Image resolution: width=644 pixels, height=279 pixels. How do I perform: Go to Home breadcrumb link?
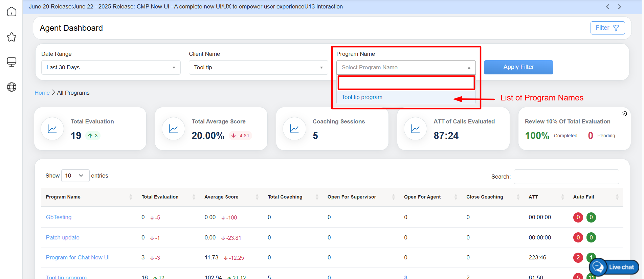point(42,93)
